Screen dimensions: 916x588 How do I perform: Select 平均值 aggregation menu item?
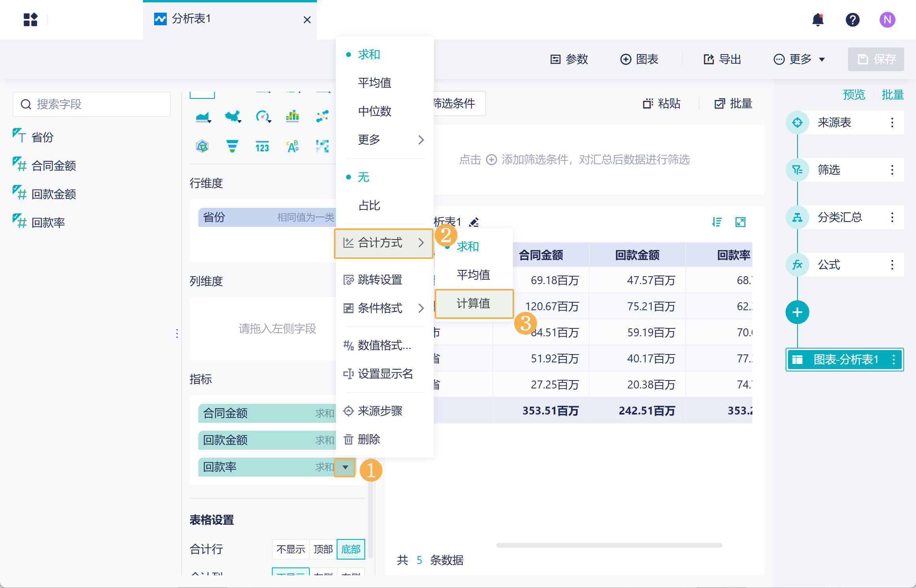point(374,83)
